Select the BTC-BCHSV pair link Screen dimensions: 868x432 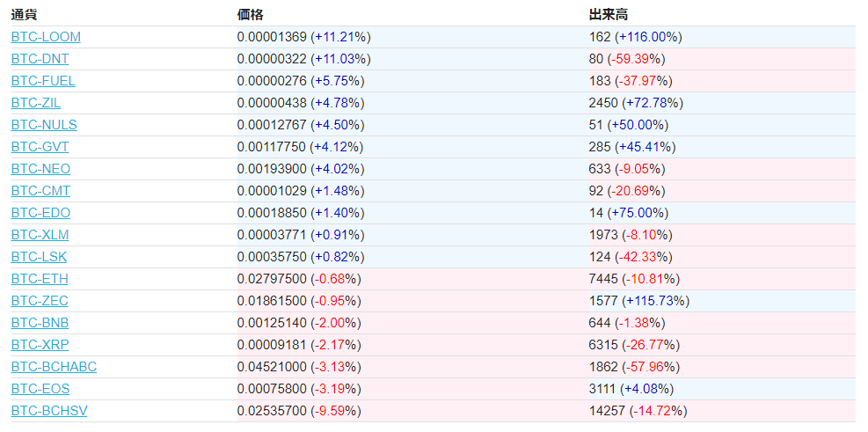tap(49, 411)
